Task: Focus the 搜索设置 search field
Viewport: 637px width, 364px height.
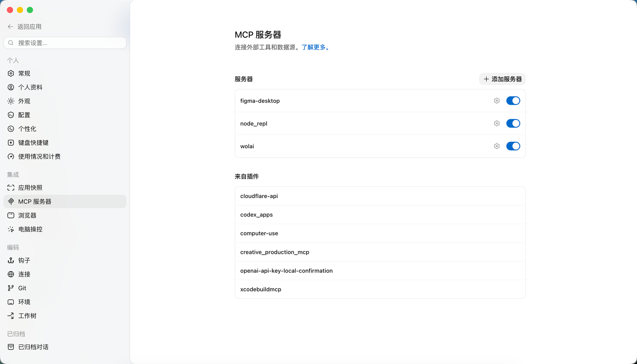Action: tap(65, 43)
